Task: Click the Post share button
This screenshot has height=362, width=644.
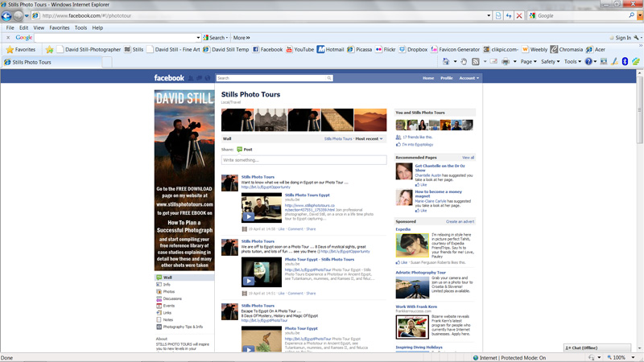Action: [x=245, y=150]
